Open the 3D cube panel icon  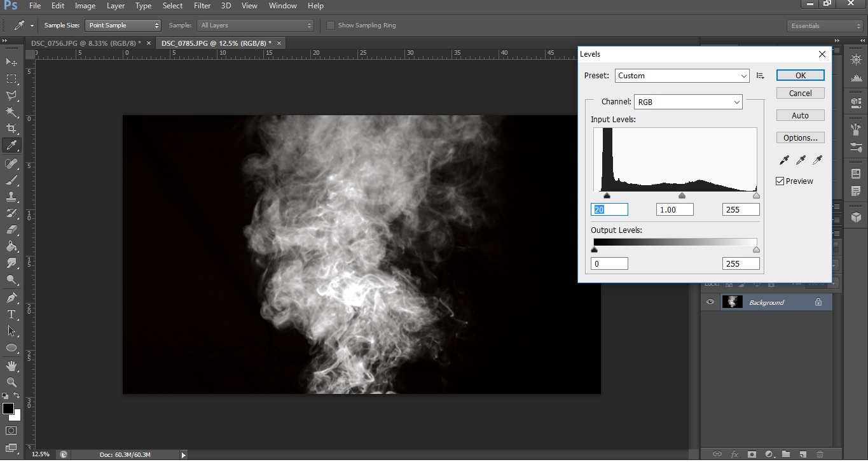click(856, 217)
